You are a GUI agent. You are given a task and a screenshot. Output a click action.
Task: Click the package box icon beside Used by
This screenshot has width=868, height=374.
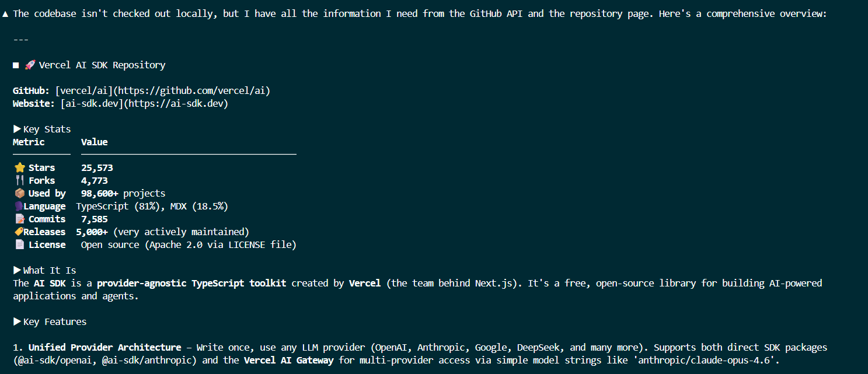point(19,194)
